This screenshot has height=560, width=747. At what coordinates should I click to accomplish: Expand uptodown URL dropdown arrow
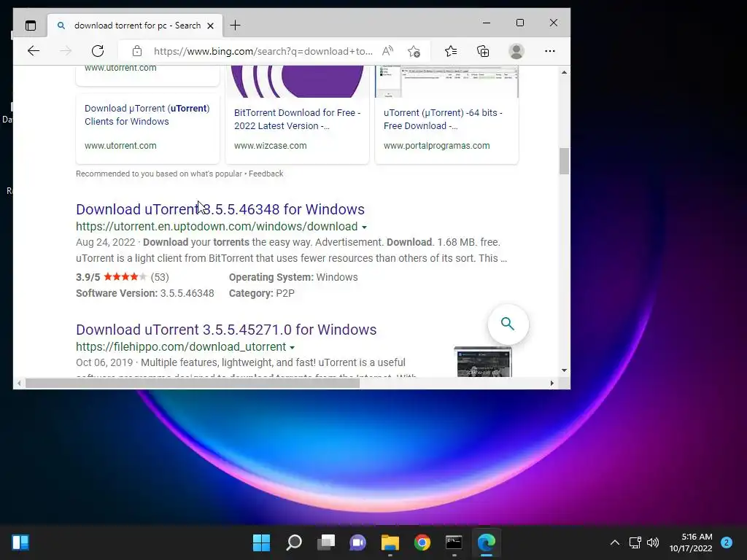364,227
